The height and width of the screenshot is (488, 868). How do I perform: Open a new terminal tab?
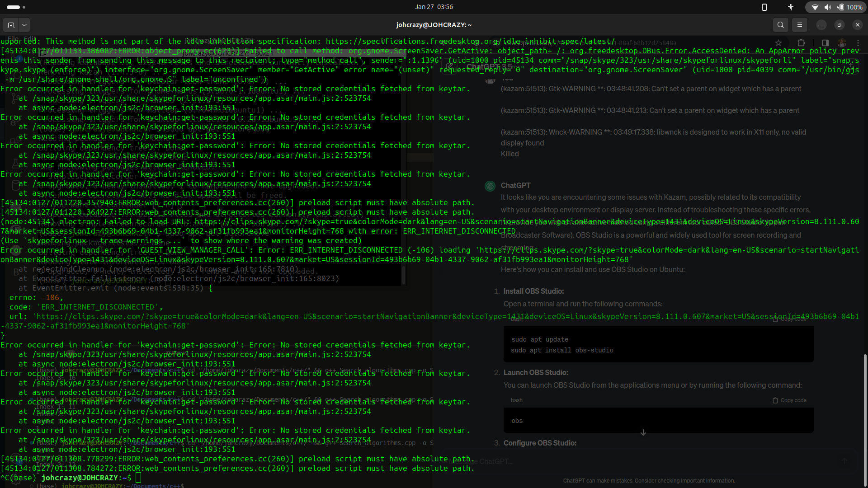pyautogui.click(x=11, y=25)
